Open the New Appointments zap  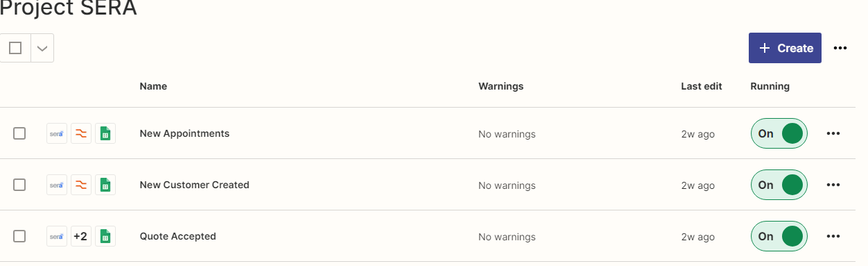184,133
